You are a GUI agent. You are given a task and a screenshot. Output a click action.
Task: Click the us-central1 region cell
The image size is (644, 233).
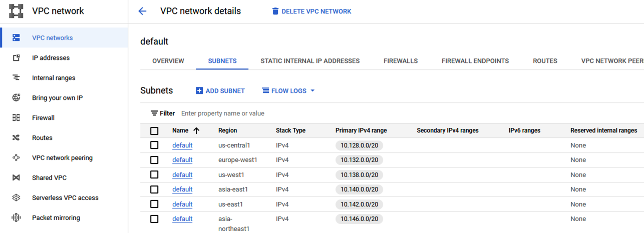click(x=234, y=145)
